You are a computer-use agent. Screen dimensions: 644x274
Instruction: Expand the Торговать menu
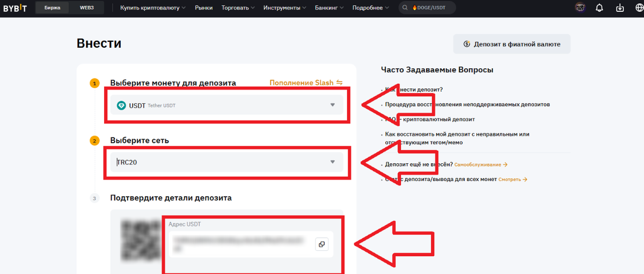pyautogui.click(x=238, y=8)
